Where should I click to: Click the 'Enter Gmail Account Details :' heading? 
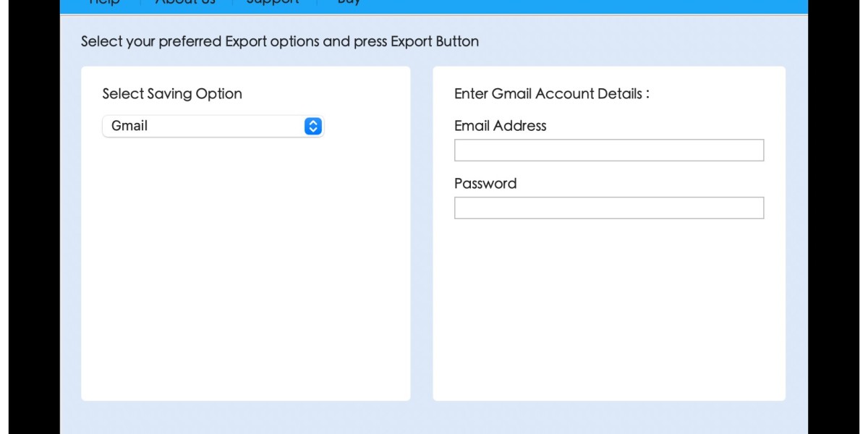[x=552, y=93]
